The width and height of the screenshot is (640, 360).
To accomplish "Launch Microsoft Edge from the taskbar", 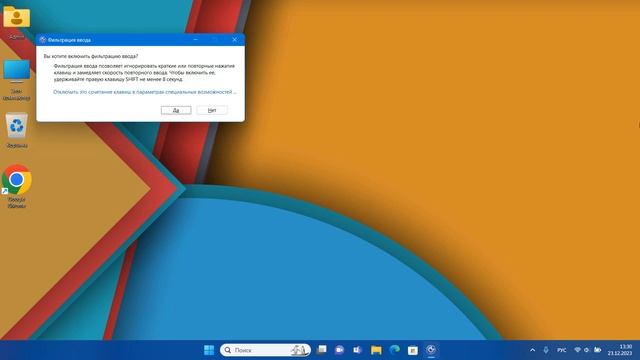I will pyautogui.click(x=394, y=350).
